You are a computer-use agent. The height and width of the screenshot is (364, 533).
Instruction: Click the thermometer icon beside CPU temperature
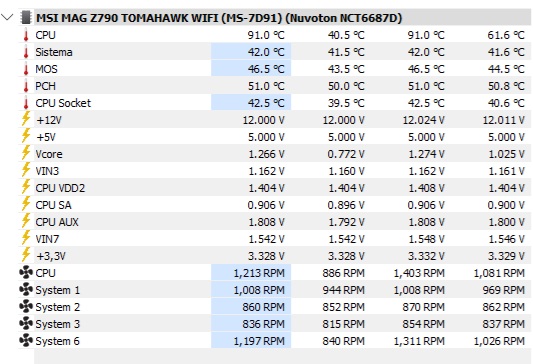pyautogui.click(x=26, y=35)
